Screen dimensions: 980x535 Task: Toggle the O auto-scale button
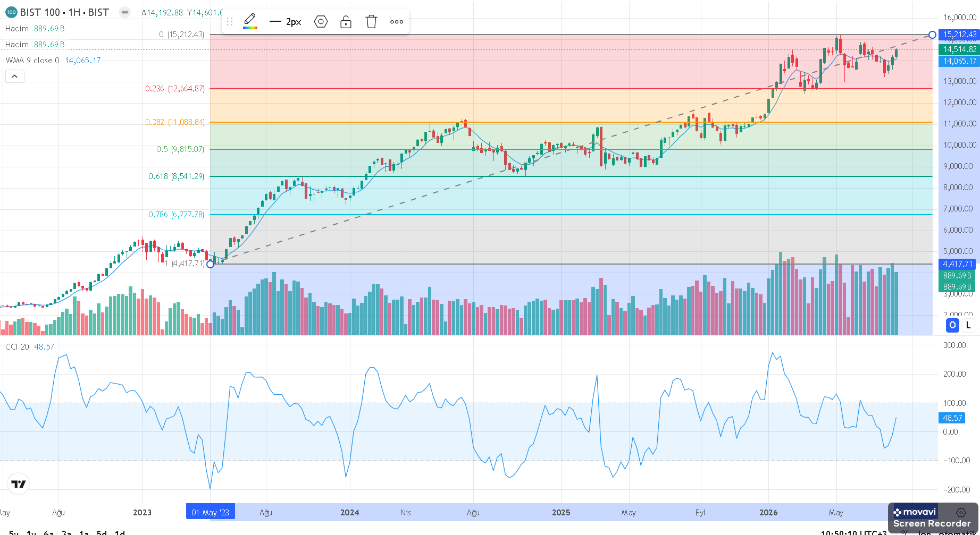tap(952, 325)
